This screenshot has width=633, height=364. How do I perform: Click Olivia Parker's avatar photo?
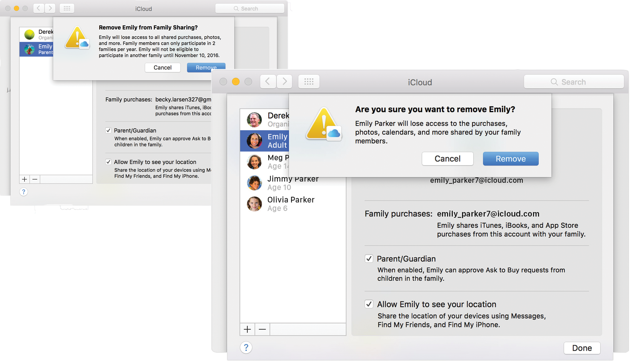(254, 204)
